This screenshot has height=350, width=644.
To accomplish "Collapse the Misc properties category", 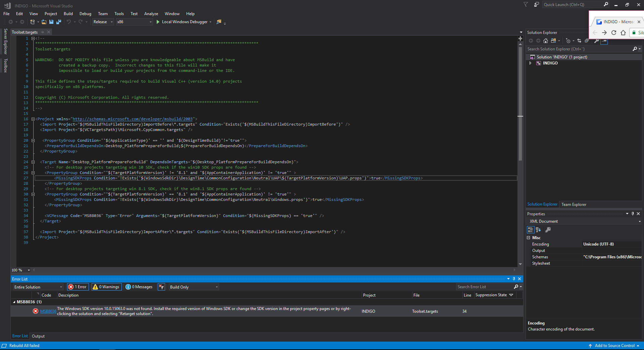I will coord(529,238).
